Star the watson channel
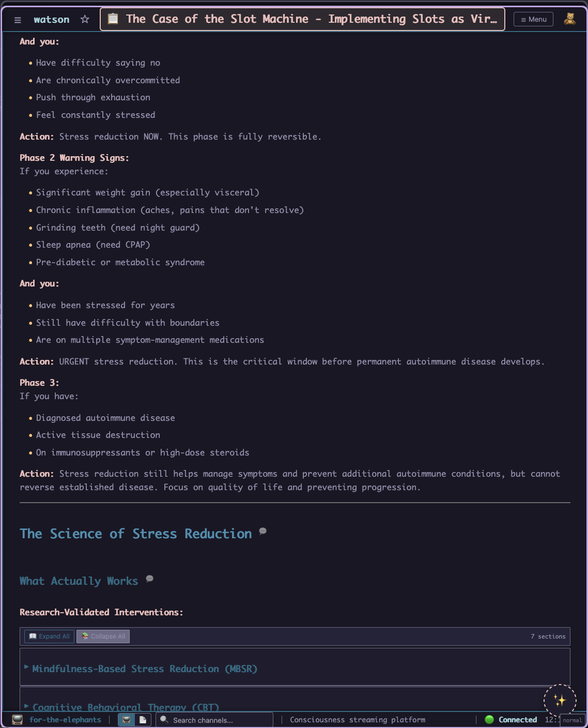 click(85, 20)
